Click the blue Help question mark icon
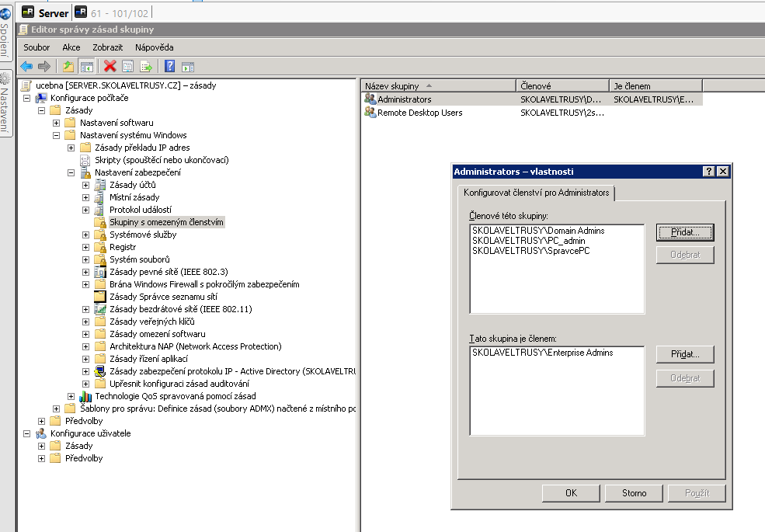This screenshot has width=765, height=532. 169,67
